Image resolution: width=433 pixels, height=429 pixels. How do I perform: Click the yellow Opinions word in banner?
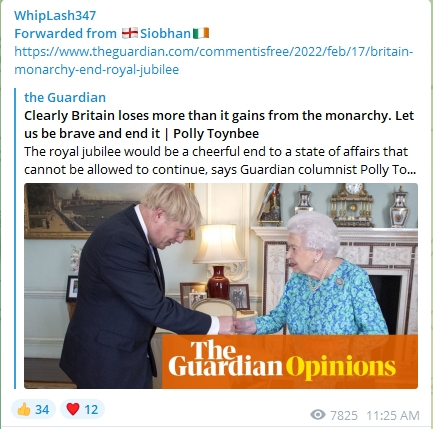tap(341, 367)
